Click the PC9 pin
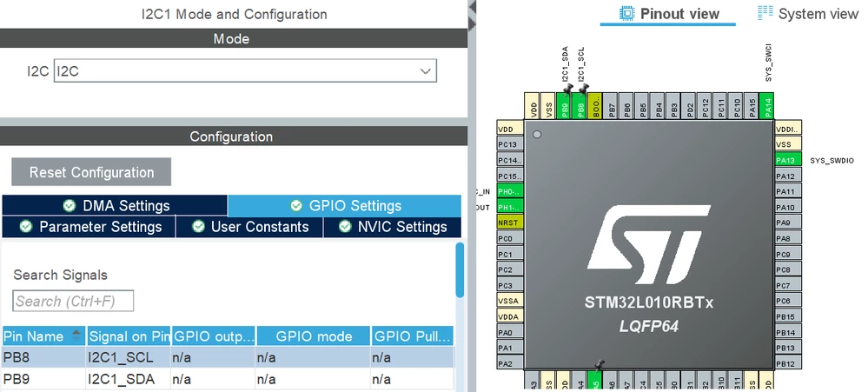 [788, 254]
